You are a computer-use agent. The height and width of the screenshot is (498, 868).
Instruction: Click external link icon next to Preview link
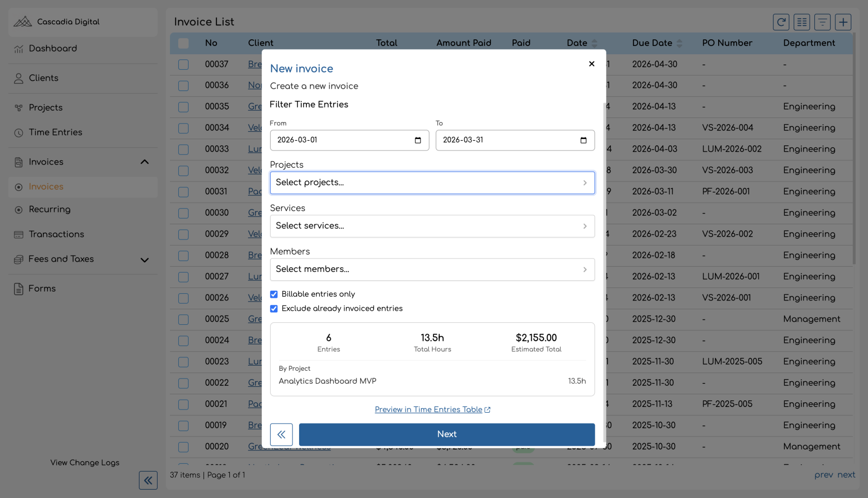point(487,410)
